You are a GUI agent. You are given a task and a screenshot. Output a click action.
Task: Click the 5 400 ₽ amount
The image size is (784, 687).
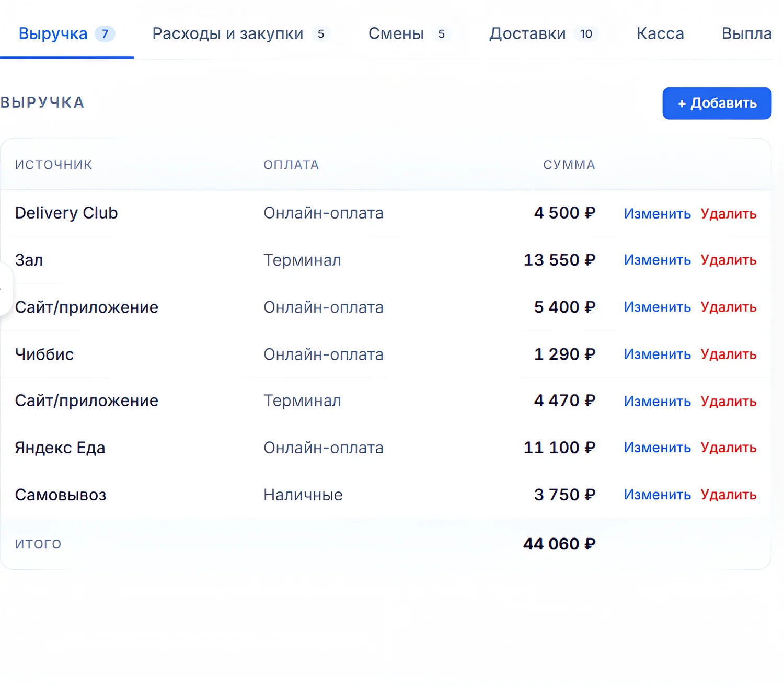(x=564, y=307)
